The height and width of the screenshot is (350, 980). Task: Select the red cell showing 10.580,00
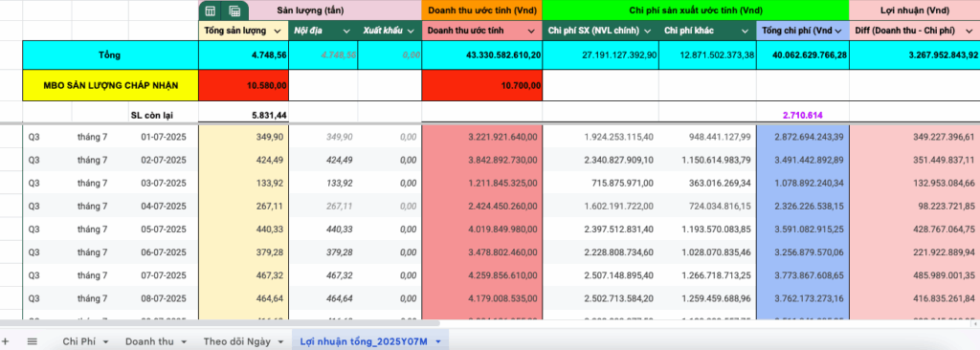click(x=244, y=85)
